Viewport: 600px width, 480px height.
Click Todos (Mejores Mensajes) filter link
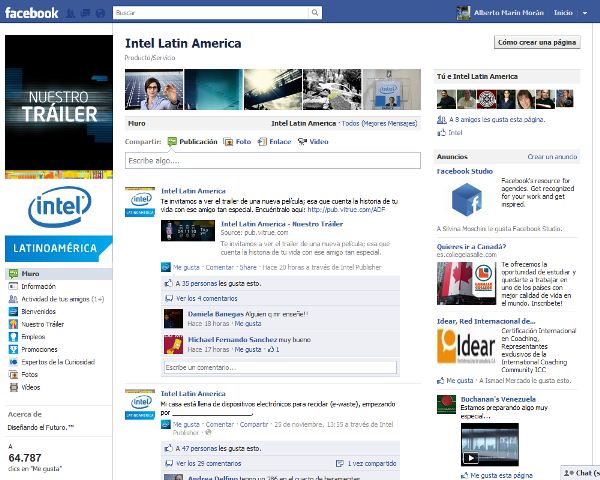click(379, 124)
